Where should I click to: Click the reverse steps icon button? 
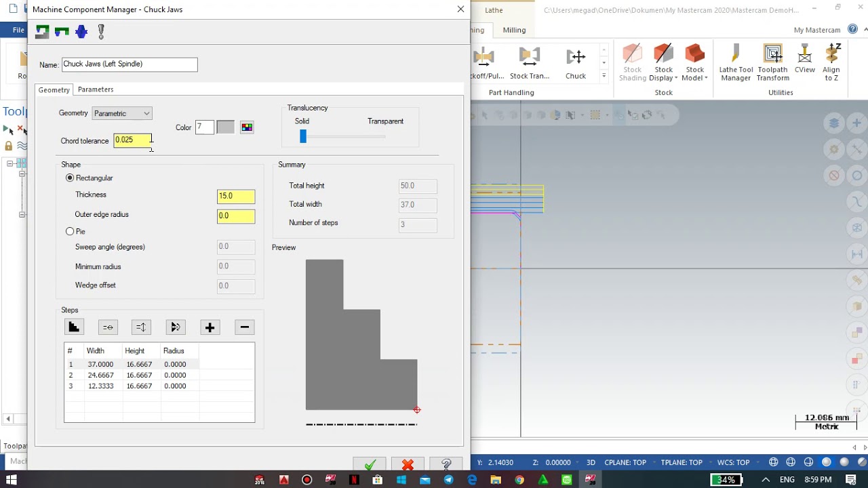pos(176,327)
